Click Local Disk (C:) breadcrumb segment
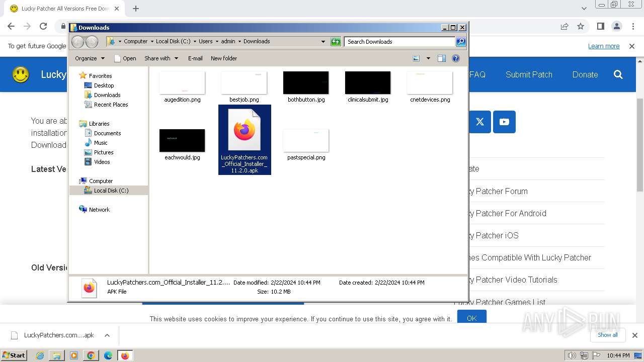The image size is (644, 362). tap(173, 42)
